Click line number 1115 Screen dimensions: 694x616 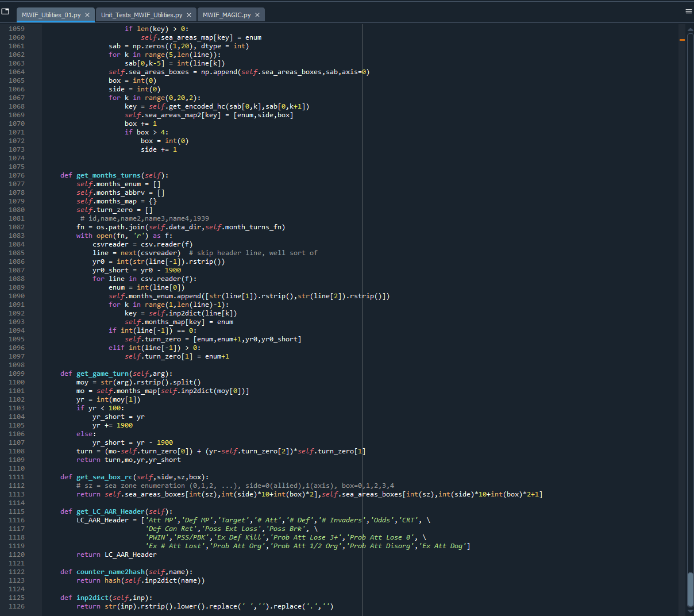tap(17, 511)
